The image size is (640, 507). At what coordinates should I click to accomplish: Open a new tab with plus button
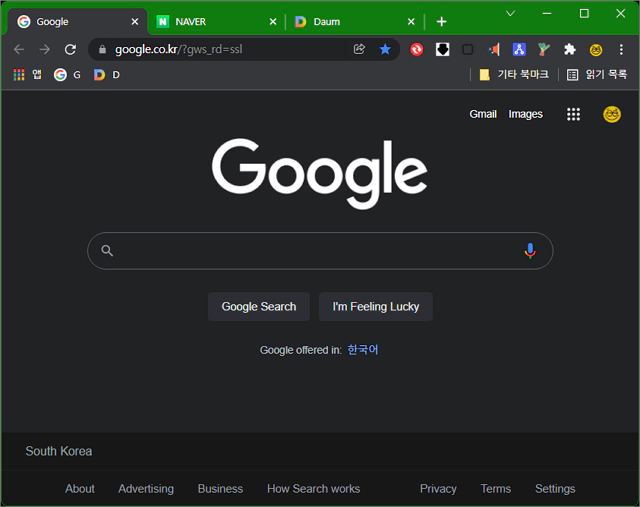click(441, 22)
